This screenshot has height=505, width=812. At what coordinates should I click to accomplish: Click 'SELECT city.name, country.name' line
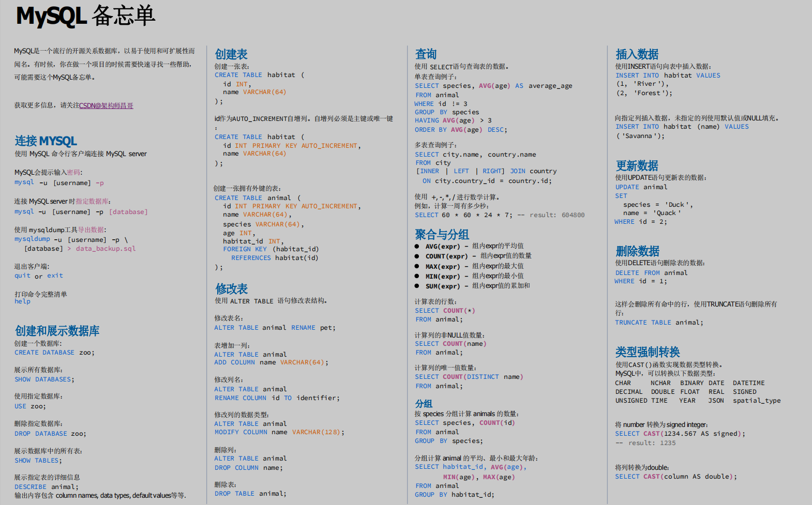[475, 155]
